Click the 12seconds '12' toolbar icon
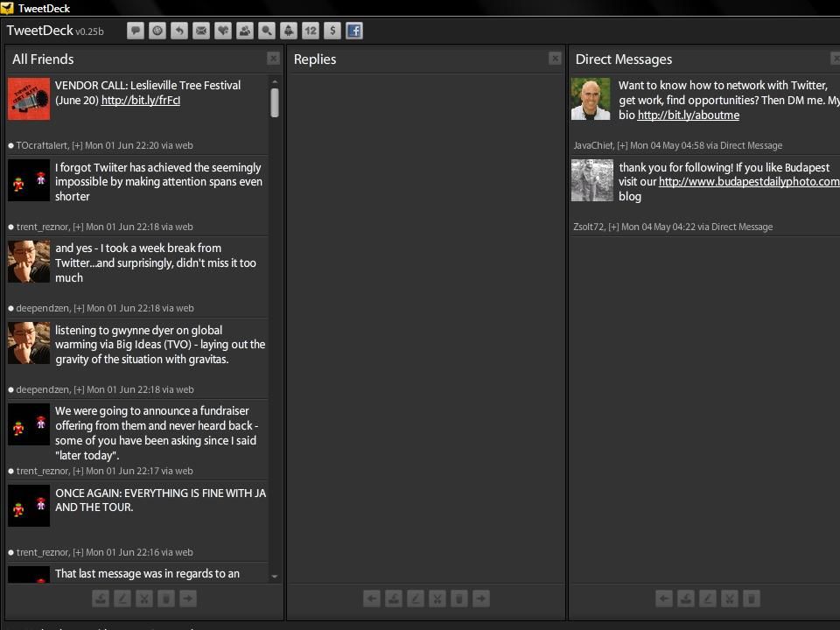 click(311, 31)
